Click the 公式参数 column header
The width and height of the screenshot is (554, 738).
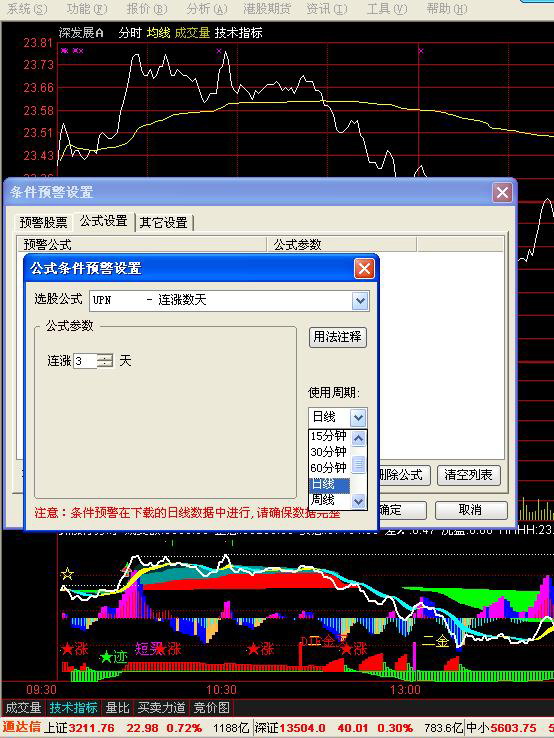[342, 245]
